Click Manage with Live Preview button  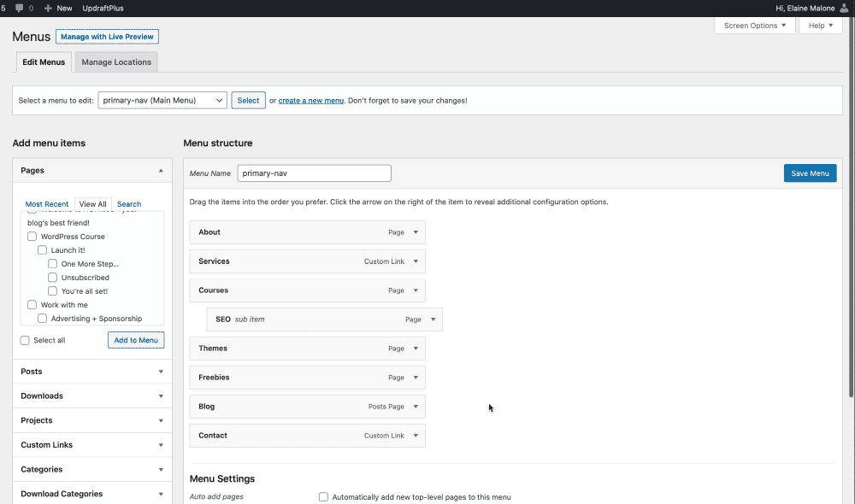click(x=107, y=37)
